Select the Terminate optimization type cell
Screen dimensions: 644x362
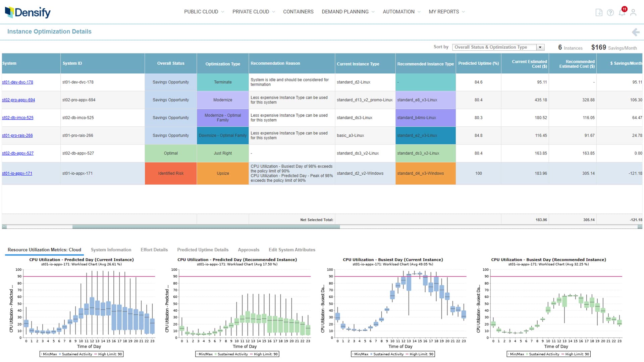222,82
